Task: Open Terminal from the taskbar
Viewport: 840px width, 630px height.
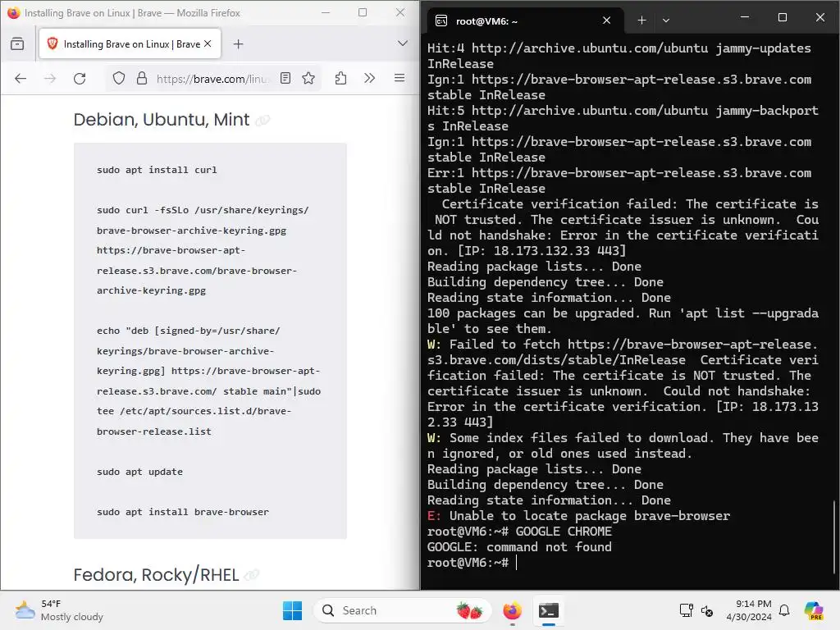Action: (x=549, y=610)
